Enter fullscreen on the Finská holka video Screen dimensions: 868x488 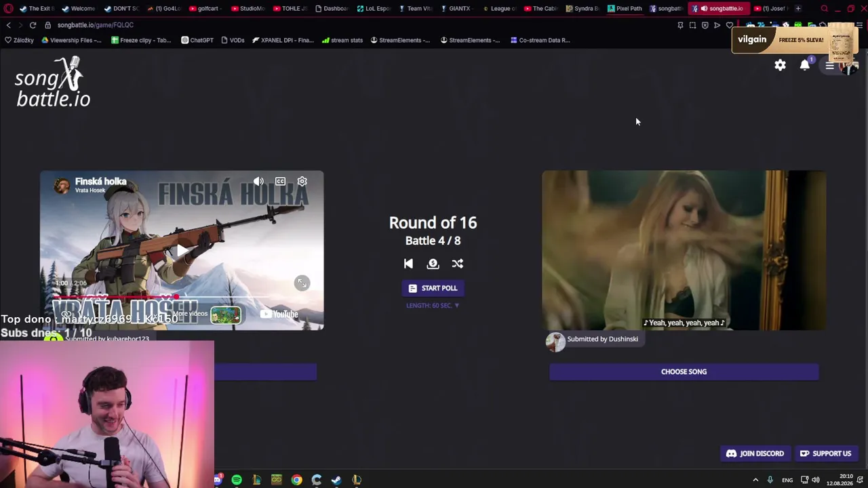pos(302,283)
